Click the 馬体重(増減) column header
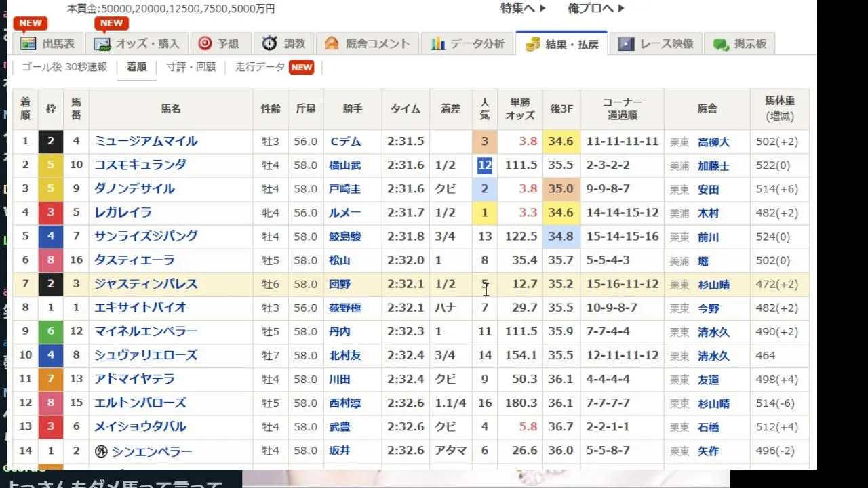 tap(779, 108)
